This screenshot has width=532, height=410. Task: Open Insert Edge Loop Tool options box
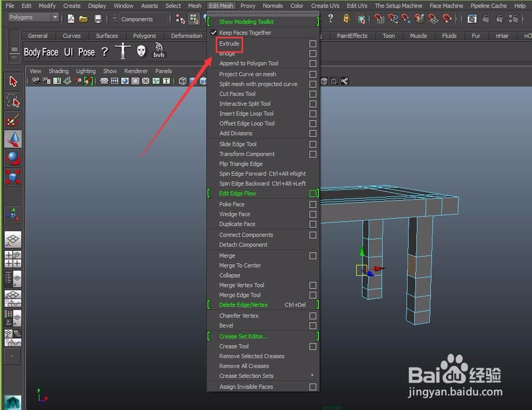(x=313, y=114)
